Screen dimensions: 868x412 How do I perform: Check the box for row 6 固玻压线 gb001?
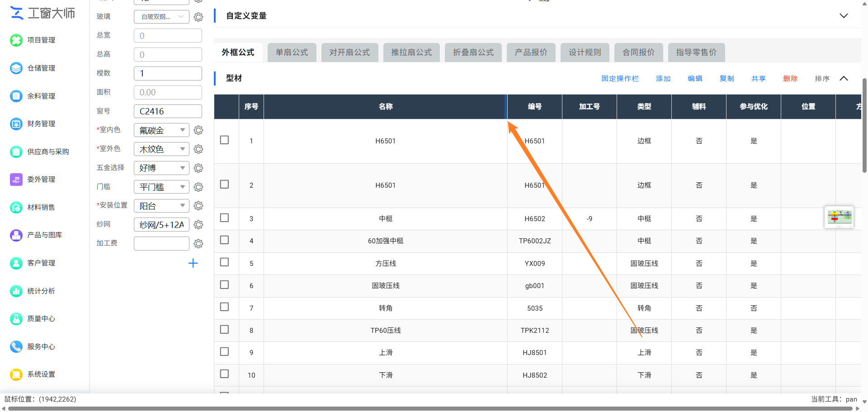(x=224, y=285)
